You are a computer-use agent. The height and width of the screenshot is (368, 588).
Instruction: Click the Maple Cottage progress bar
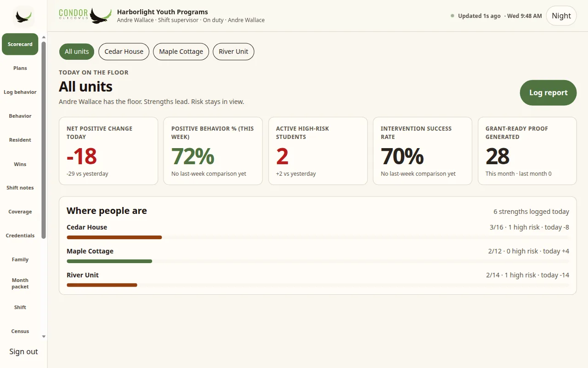pos(317,261)
